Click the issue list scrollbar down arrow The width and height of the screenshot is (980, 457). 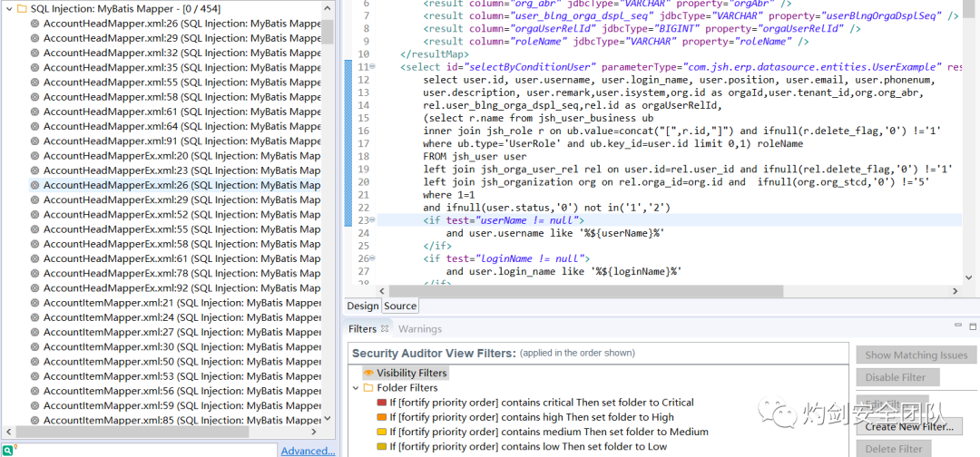328,420
